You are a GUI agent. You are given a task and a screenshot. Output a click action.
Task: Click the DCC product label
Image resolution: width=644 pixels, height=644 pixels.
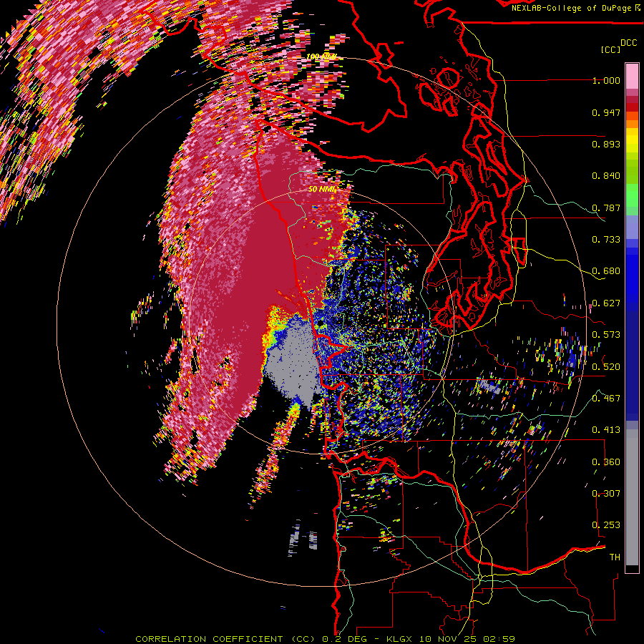628,42
